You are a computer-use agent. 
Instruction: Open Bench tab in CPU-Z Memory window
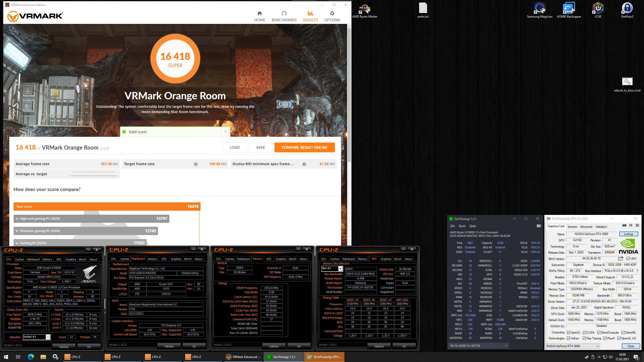(293, 259)
